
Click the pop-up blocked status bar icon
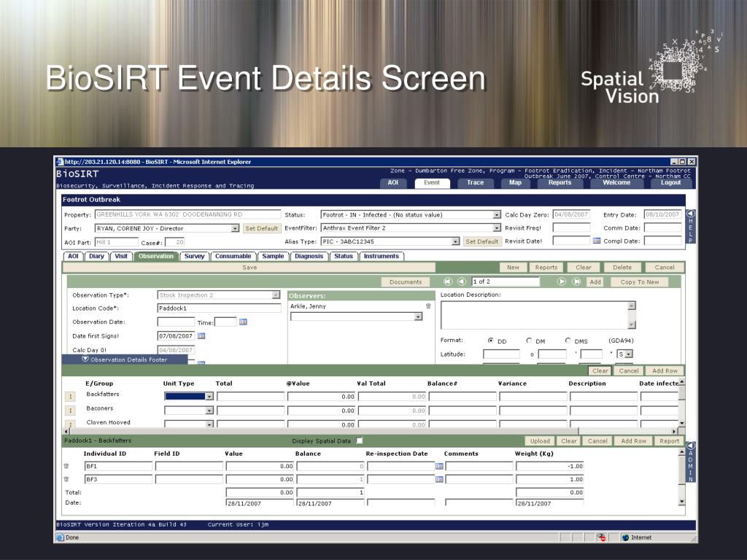601,537
